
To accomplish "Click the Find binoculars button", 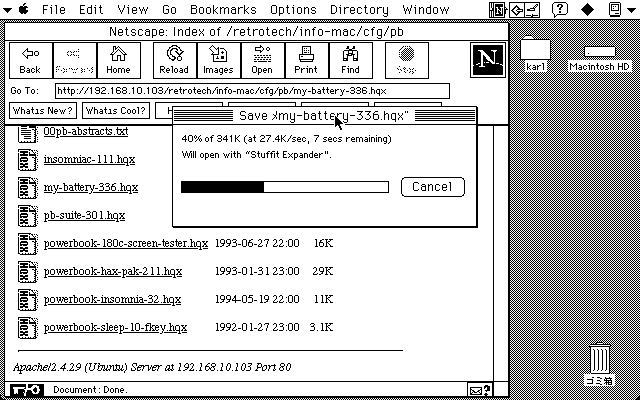I will point(351,60).
